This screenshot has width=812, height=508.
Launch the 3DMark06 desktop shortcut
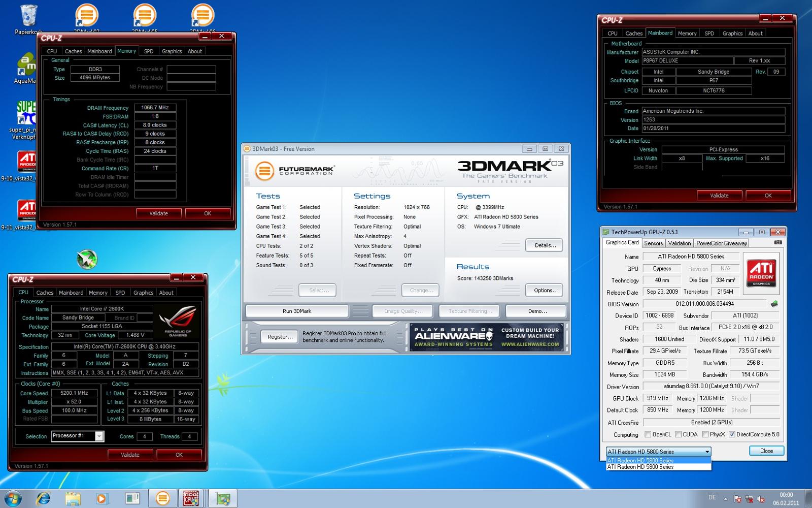[202, 15]
